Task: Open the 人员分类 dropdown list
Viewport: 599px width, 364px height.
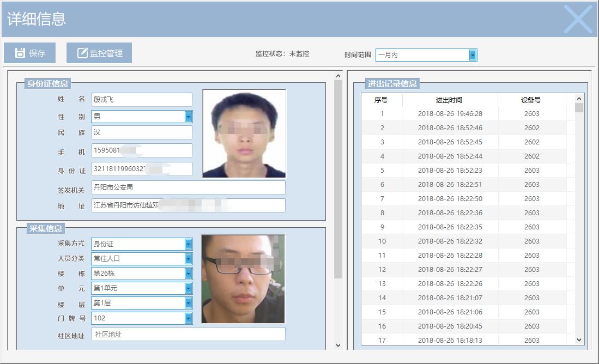Action: coord(188,259)
